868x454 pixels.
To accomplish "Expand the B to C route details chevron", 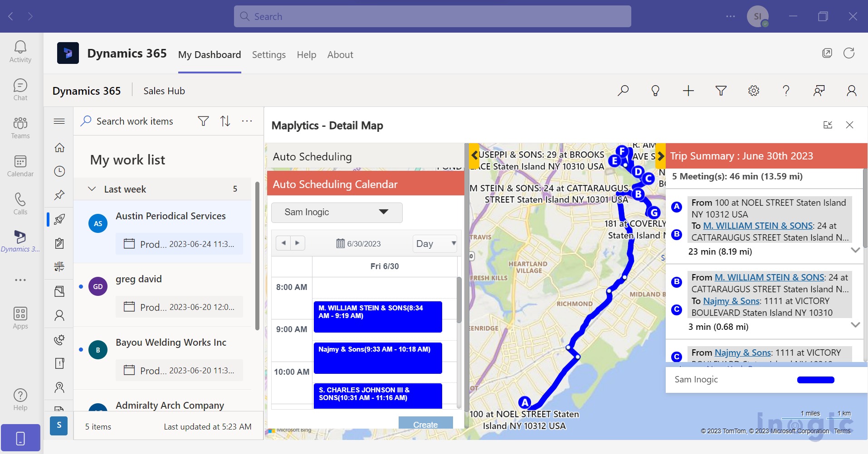I will tap(855, 325).
